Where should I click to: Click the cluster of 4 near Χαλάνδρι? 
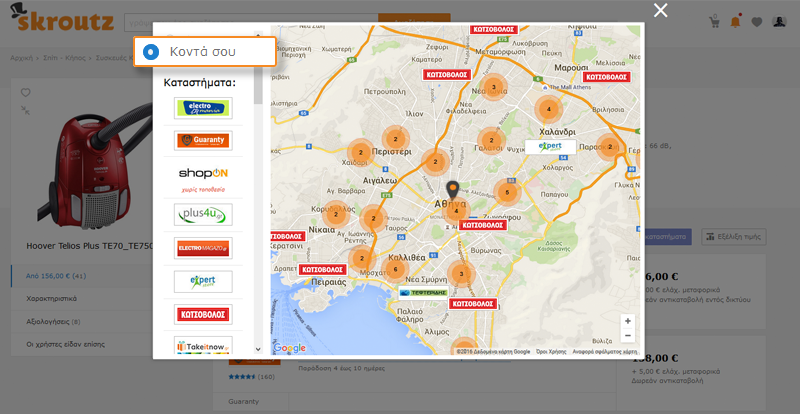tap(548, 109)
